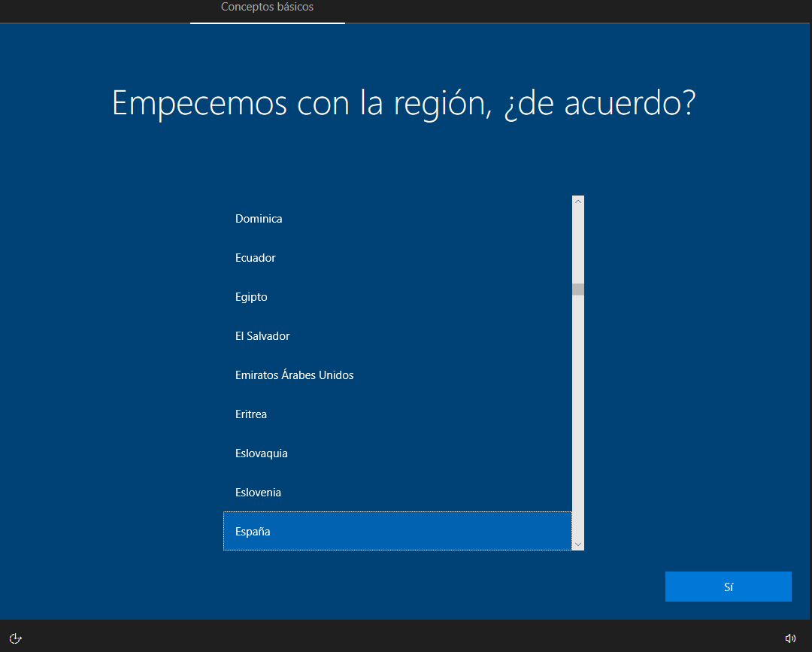Screen dimensions: 812x652
Task: Select Ecuador in the region list
Action: [398, 257]
